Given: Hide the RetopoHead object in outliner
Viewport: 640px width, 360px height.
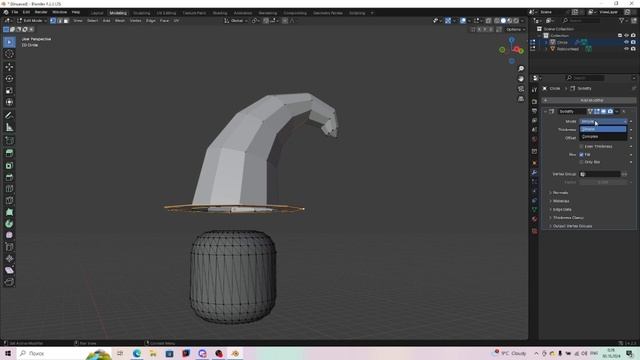Looking at the screenshot, I should (x=627, y=49).
